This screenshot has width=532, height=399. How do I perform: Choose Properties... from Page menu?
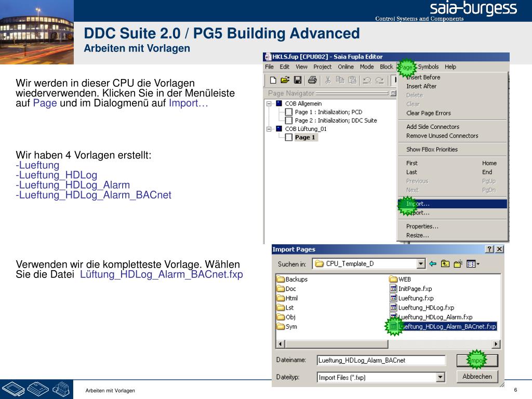click(x=452, y=227)
